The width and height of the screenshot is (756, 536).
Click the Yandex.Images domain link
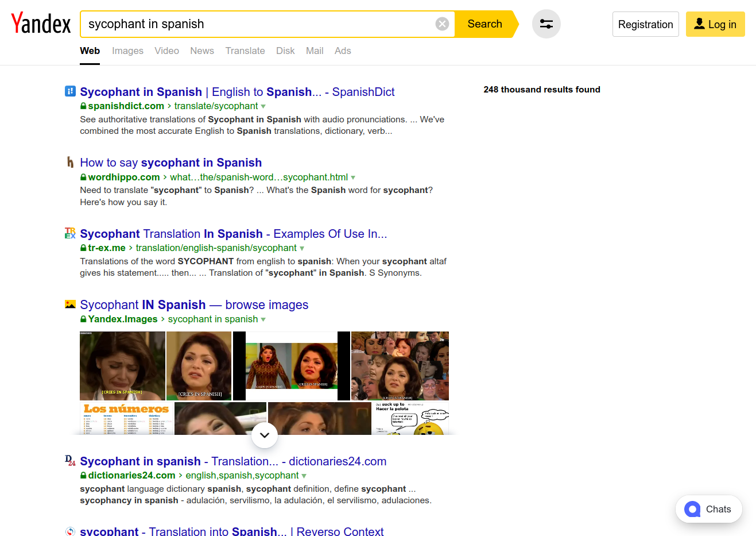[123, 319]
